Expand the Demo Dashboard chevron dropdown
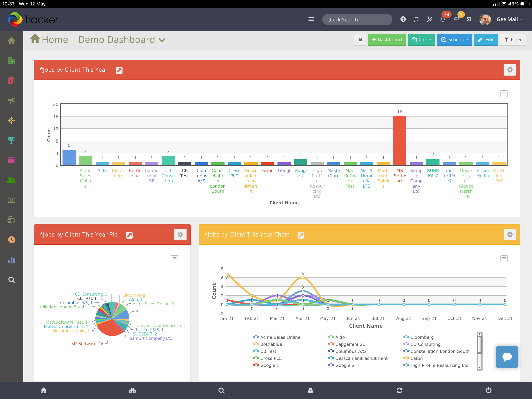 (x=162, y=40)
